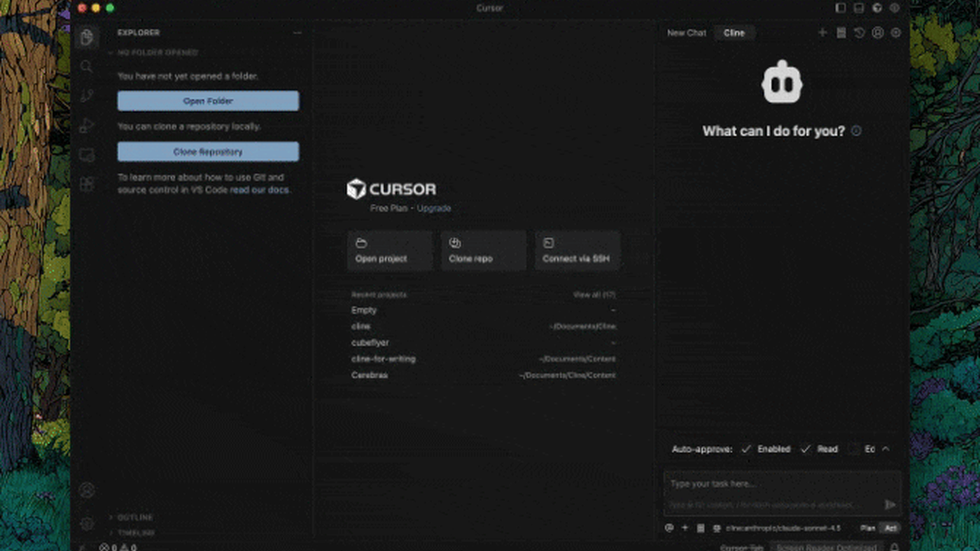
Task: Open the 'read our docs' link
Action: pos(259,190)
